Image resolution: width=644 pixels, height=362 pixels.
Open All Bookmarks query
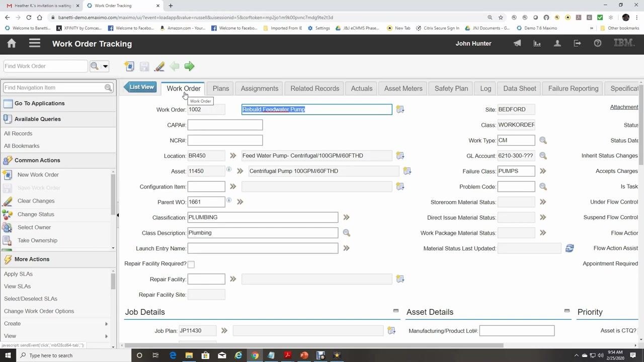tap(22, 146)
